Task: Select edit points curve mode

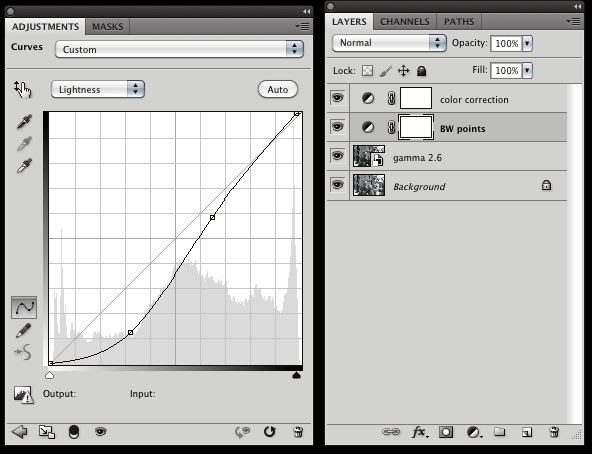Action: [x=24, y=307]
